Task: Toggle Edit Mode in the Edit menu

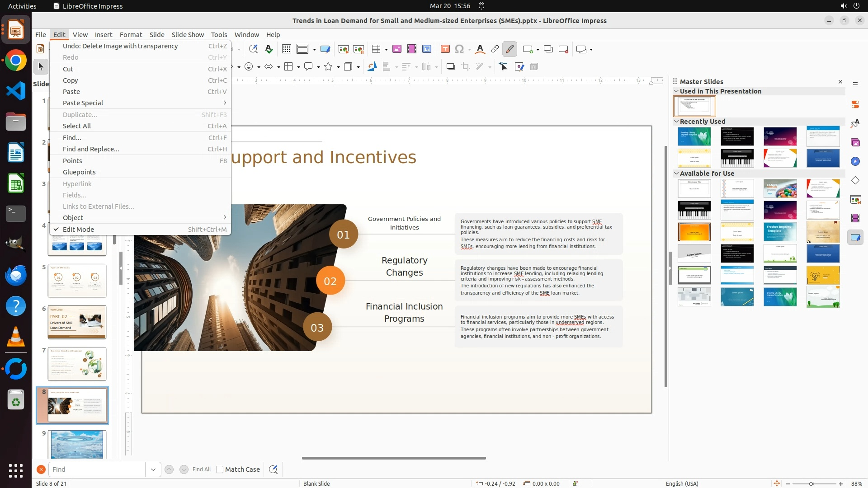Action: pos(78,230)
